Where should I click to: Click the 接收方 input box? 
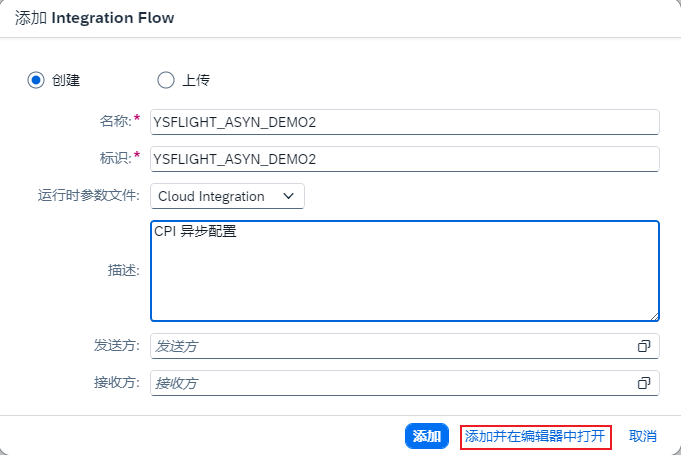(x=392, y=384)
